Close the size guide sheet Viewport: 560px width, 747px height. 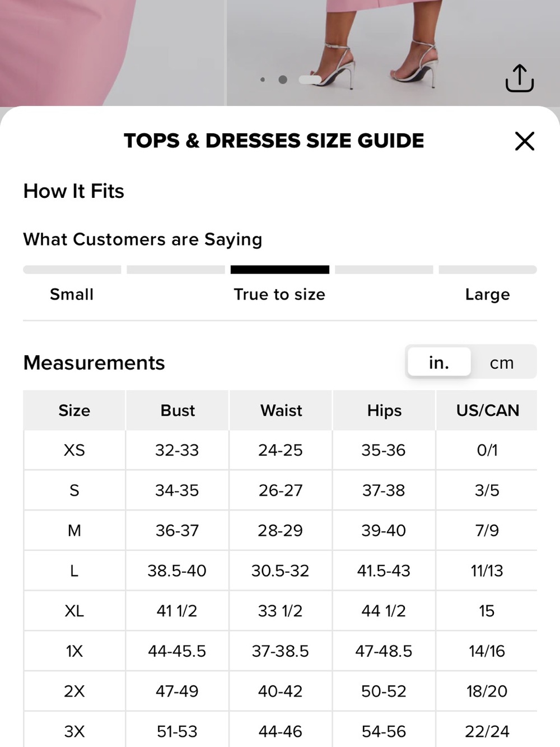pos(525,141)
